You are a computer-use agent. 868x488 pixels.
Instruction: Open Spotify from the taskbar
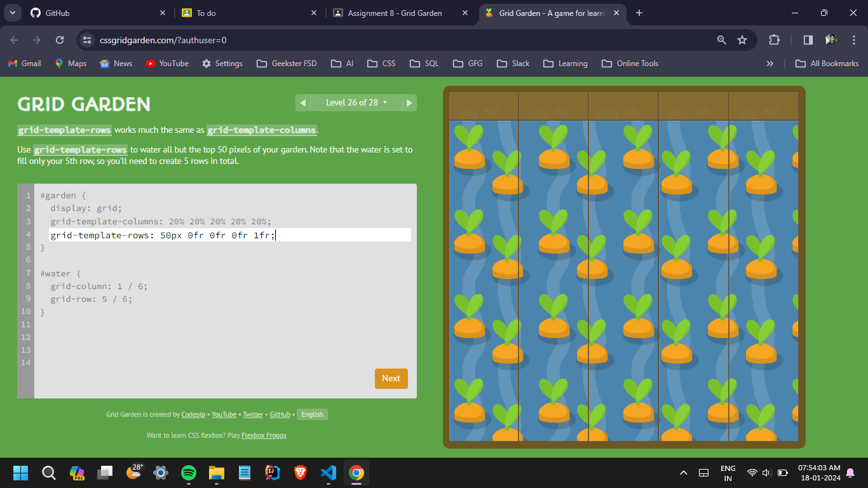click(x=189, y=472)
